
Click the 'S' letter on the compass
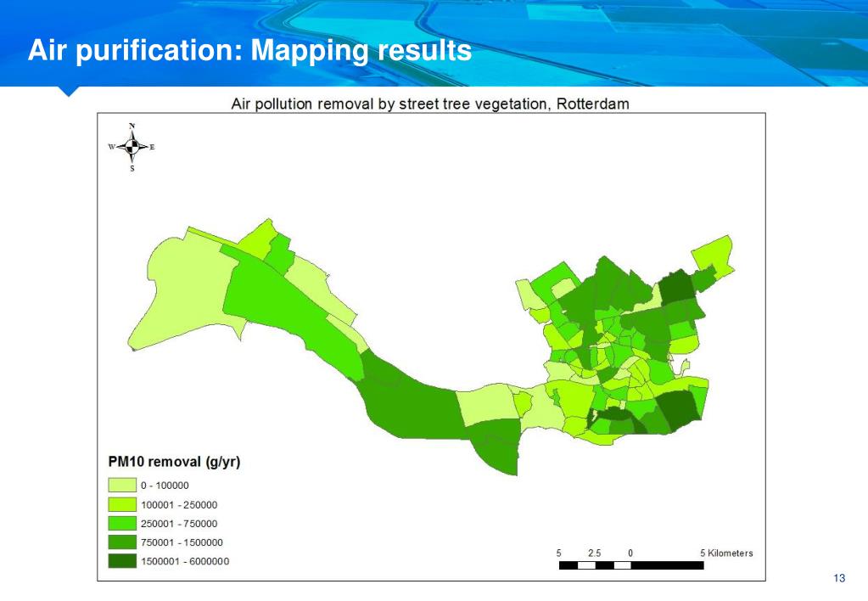click(132, 169)
